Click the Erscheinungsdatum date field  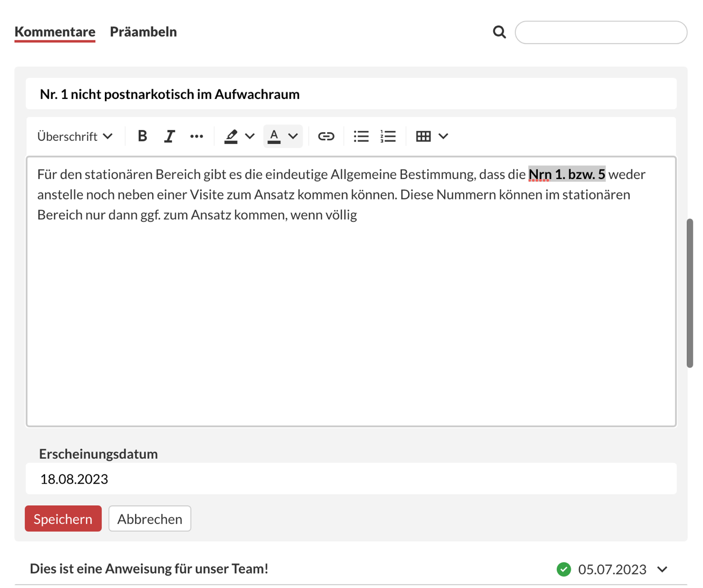click(351, 479)
